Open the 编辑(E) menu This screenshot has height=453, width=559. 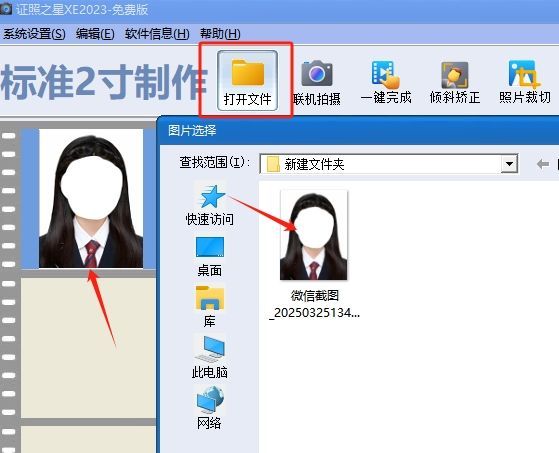point(95,34)
